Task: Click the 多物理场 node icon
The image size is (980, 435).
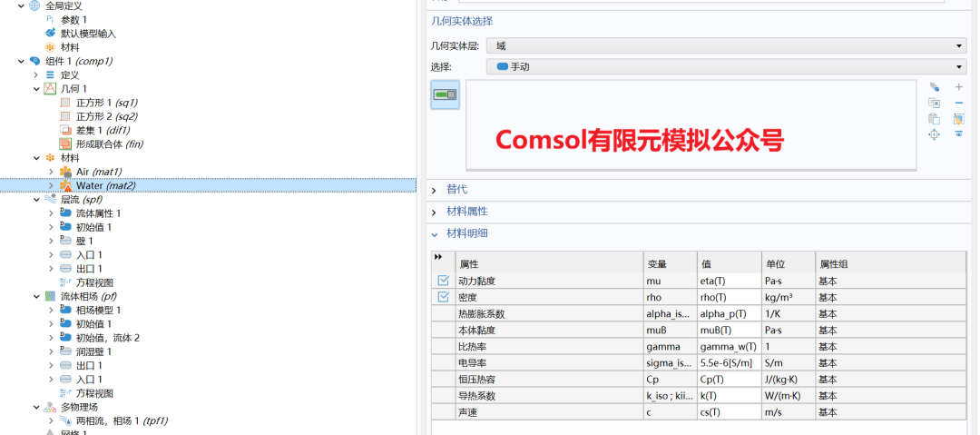Action: click(50, 407)
